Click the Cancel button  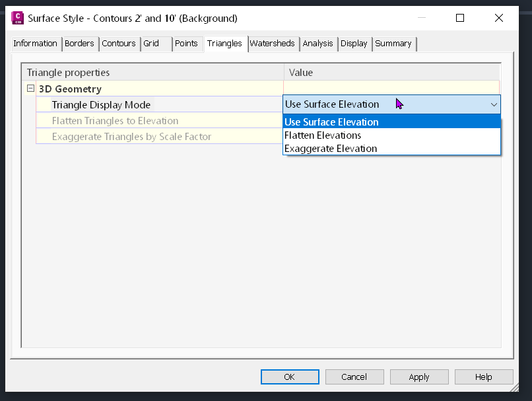click(354, 377)
